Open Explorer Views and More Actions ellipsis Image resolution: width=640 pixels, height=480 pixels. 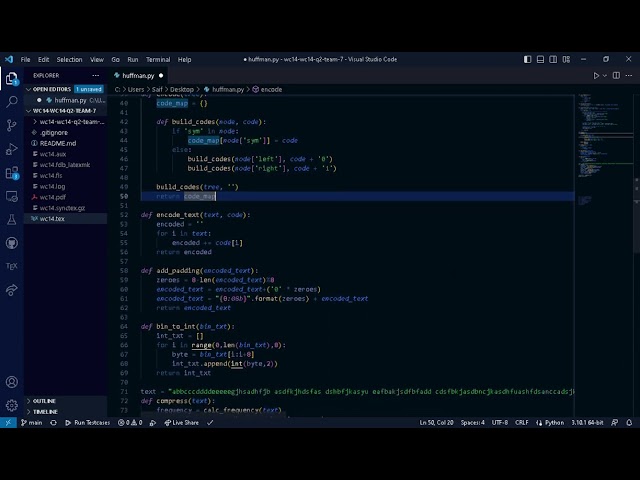96,76
